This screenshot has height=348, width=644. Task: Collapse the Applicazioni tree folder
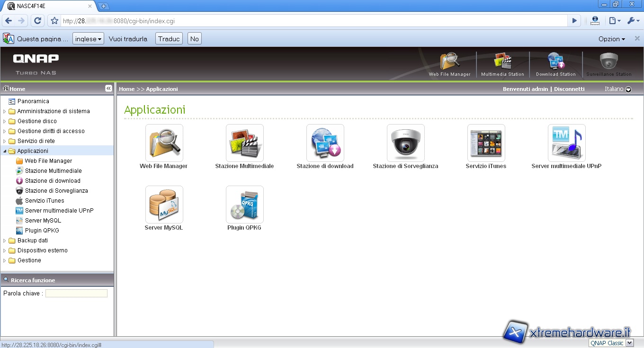click(x=5, y=151)
